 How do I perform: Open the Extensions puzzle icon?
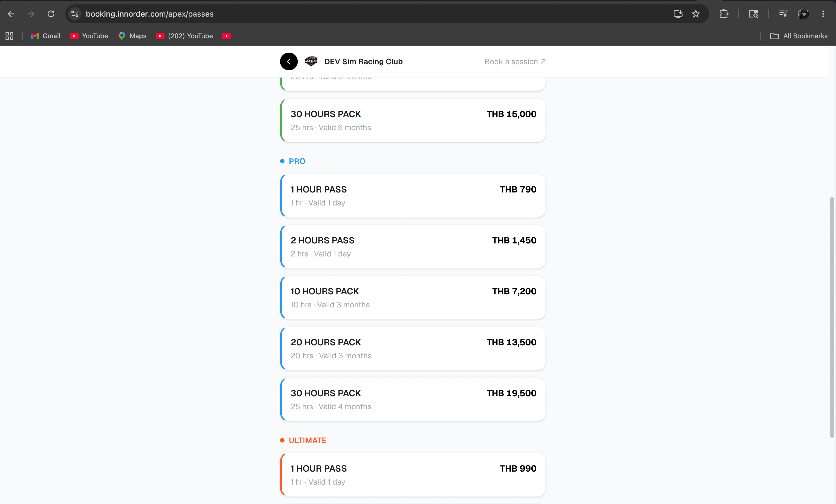coord(724,14)
